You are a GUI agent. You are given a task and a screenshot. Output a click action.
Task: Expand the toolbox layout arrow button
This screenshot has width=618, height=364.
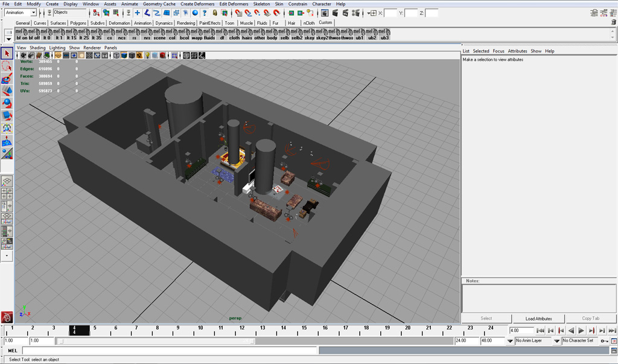point(7,256)
